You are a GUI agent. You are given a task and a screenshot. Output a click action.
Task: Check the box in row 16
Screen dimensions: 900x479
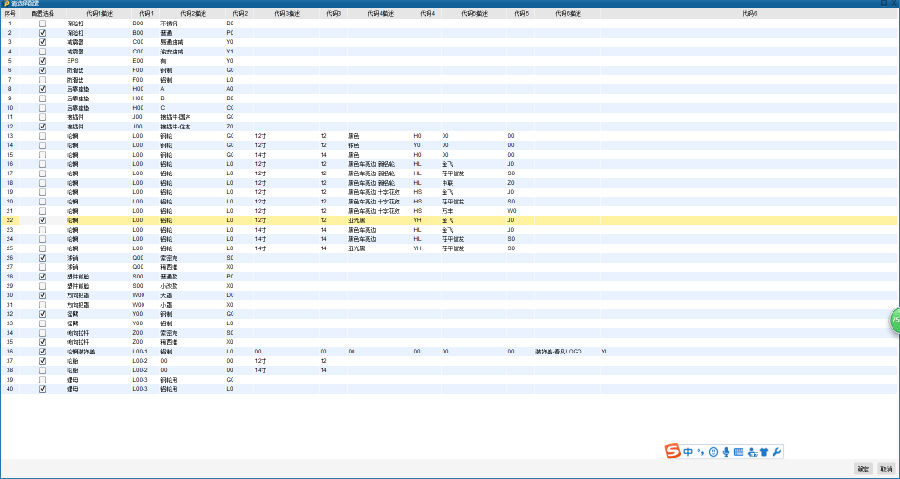42,163
